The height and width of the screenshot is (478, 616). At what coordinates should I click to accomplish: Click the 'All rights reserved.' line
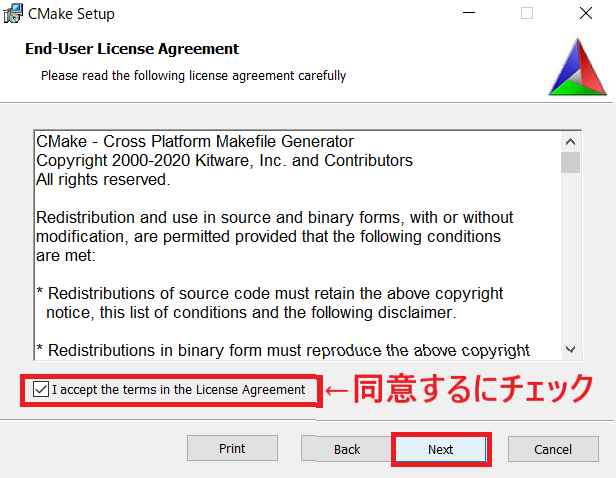click(103, 179)
